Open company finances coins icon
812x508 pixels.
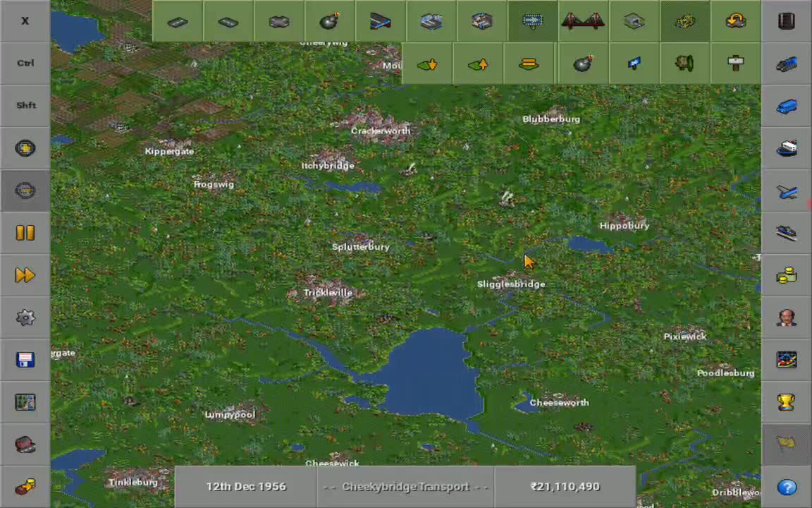(x=786, y=275)
